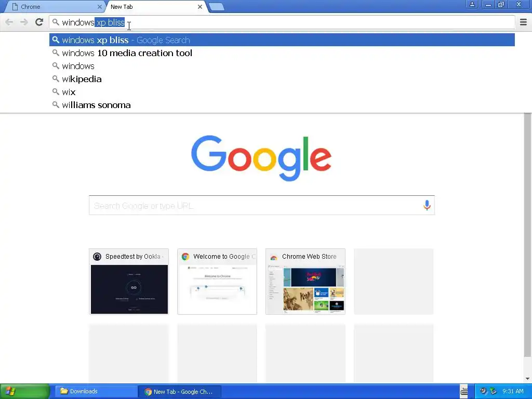
Task: Click the second system tray icon
Action: pyautogui.click(x=494, y=391)
